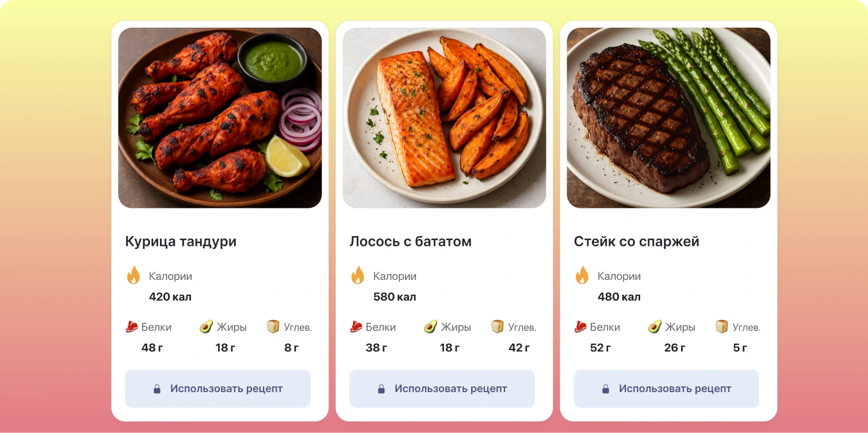868x433 pixels.
Task: Open the steak with asparagus photo
Action: [668, 118]
